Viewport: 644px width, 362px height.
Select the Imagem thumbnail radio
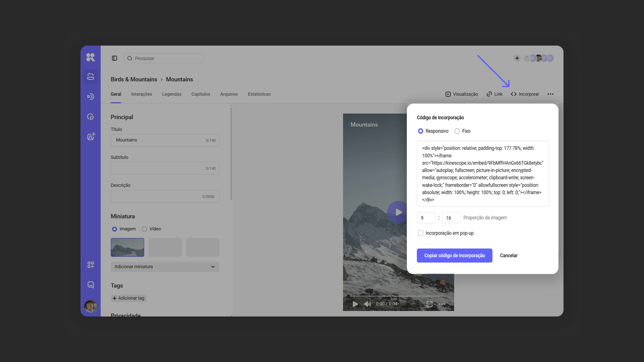(114, 229)
